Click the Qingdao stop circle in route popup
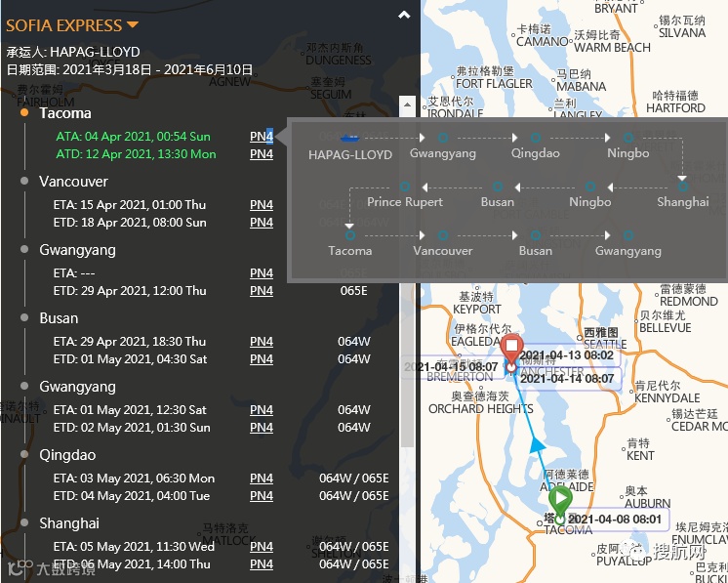 (x=536, y=138)
